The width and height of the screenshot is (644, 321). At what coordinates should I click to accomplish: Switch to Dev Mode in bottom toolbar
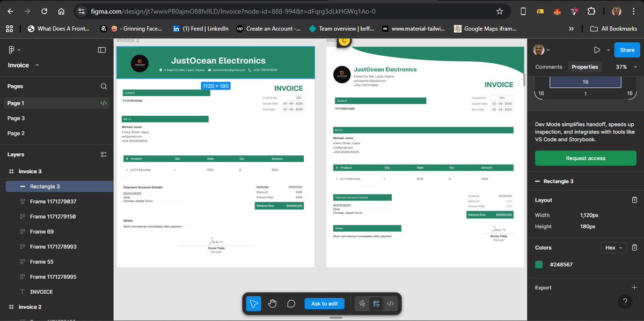click(391, 304)
